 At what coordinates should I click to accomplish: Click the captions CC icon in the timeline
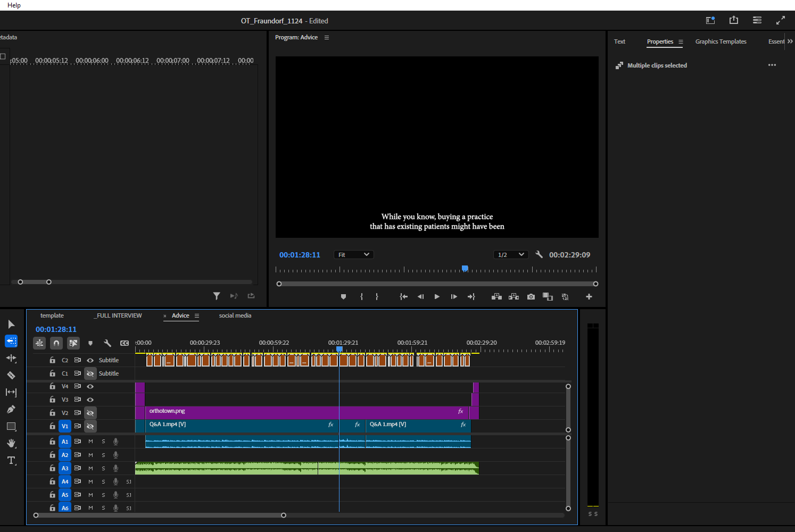(x=125, y=343)
